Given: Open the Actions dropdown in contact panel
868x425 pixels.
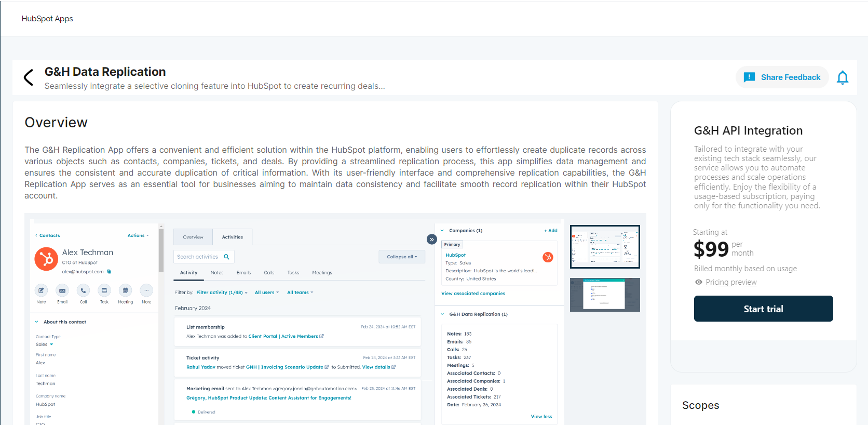Looking at the screenshot, I should point(138,235).
